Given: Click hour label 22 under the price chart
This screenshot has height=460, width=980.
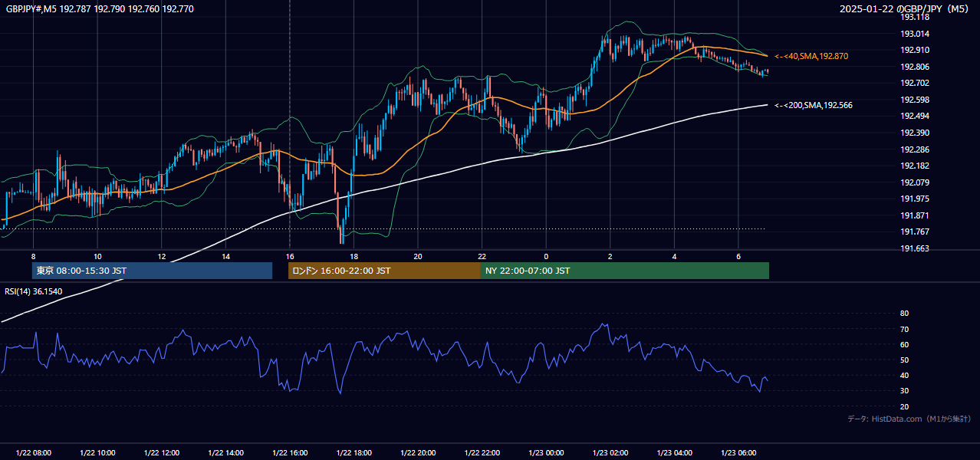Looking at the screenshot, I should tap(482, 257).
